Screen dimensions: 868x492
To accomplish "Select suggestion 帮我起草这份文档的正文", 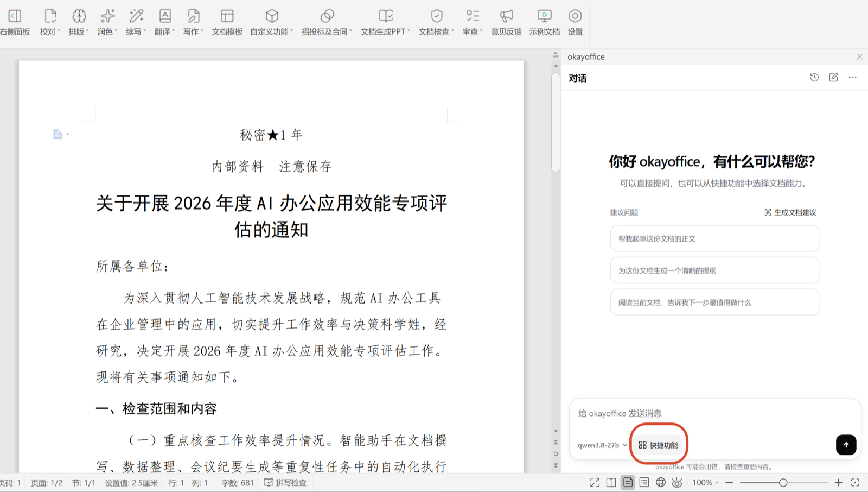I will tap(715, 238).
